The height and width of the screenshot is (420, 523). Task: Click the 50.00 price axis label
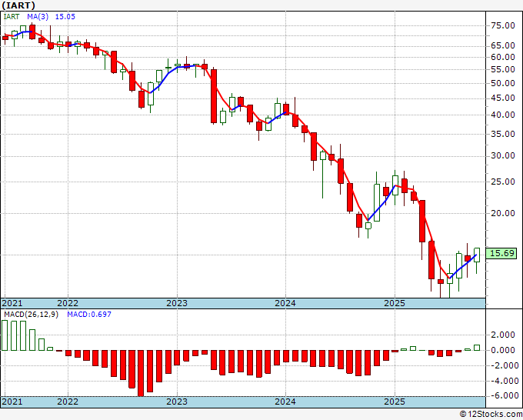point(503,83)
